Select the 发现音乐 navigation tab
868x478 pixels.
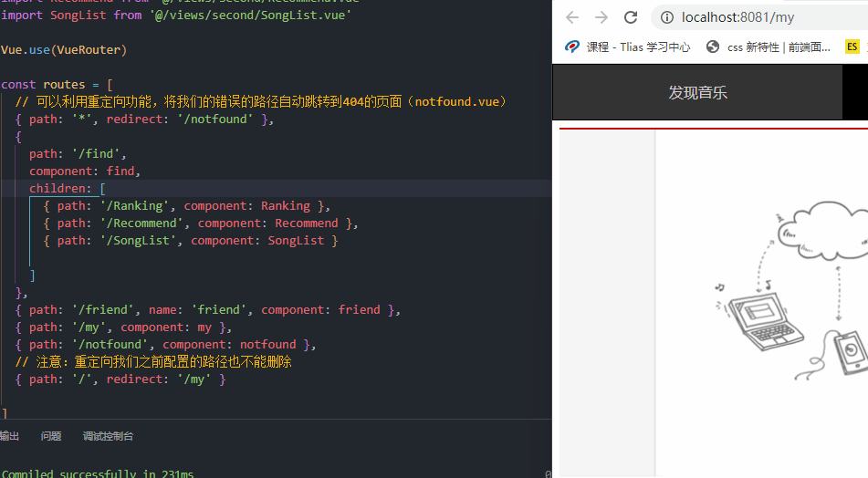tap(697, 92)
